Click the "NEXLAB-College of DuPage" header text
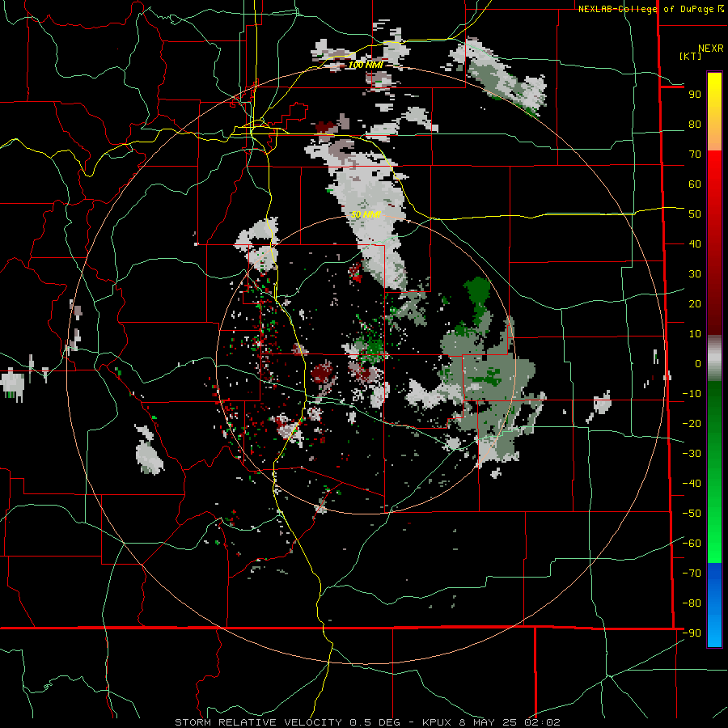This screenshot has width=728, height=728. 645,9
